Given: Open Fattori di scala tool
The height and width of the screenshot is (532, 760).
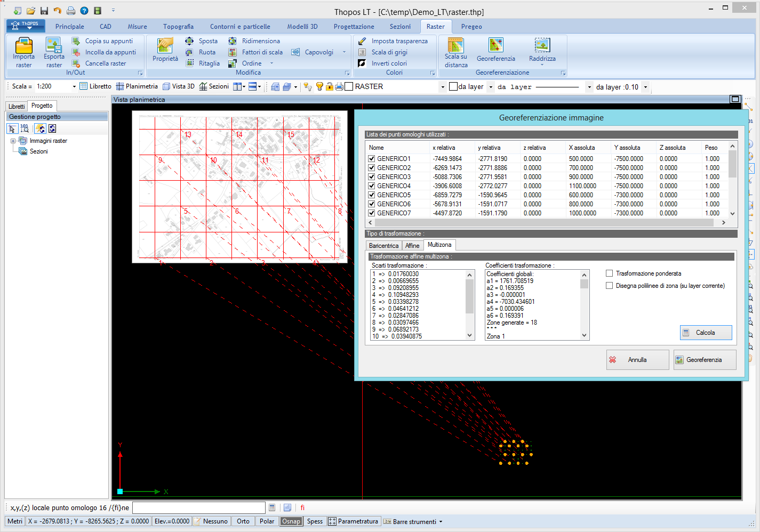Looking at the screenshot, I should (255, 52).
